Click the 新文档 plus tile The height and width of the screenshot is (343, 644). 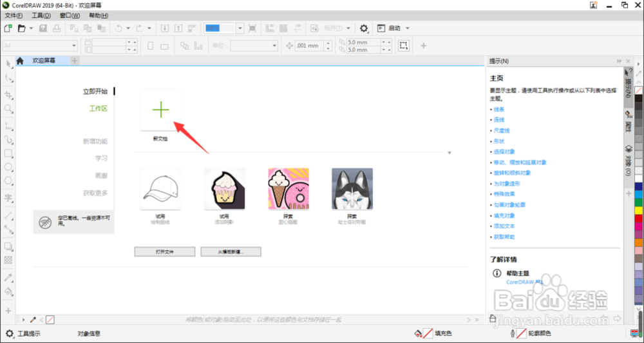160,110
